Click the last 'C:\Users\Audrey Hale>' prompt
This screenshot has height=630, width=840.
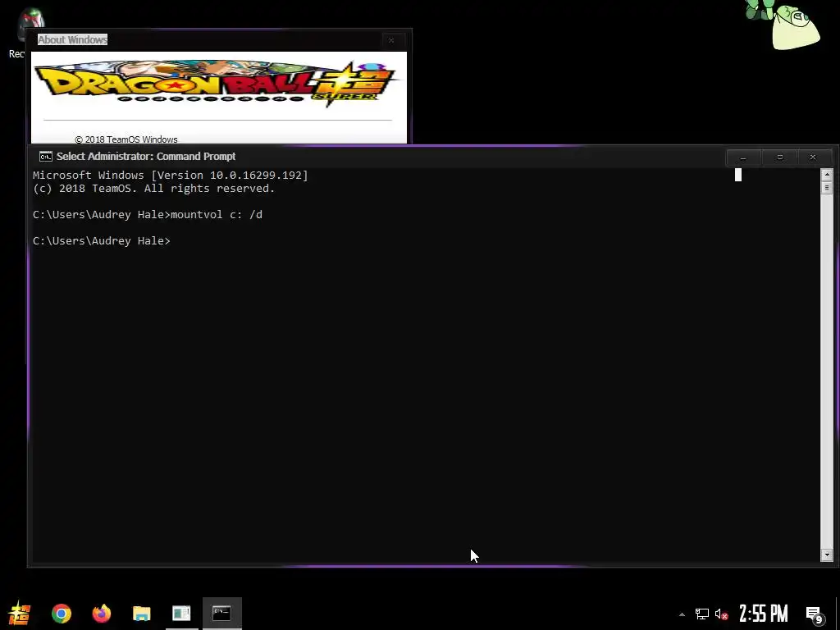click(101, 241)
